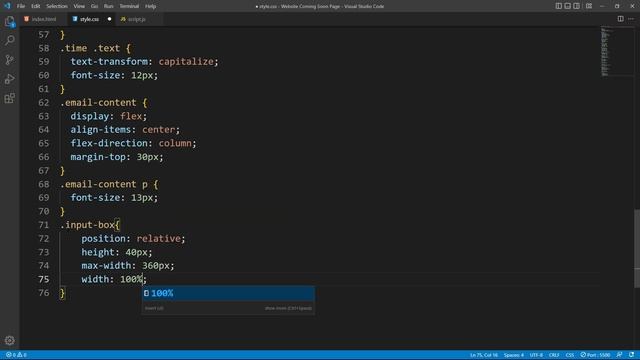
Task: Open the Run and Debug view
Action: [x=9, y=79]
